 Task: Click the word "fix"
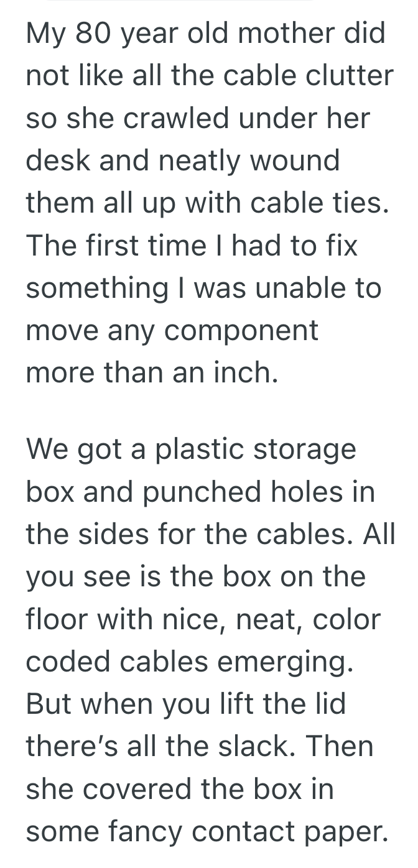click(x=341, y=246)
